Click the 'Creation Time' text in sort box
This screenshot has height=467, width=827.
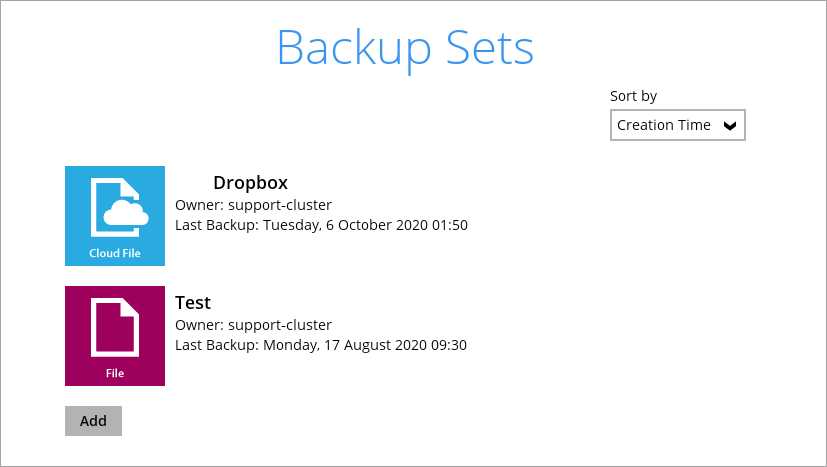tap(664, 125)
